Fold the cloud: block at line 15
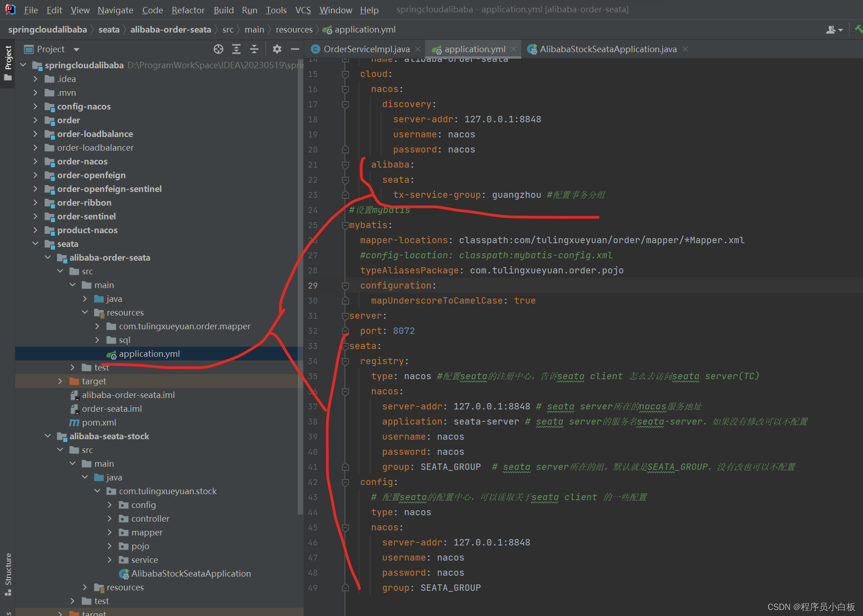 coord(345,74)
